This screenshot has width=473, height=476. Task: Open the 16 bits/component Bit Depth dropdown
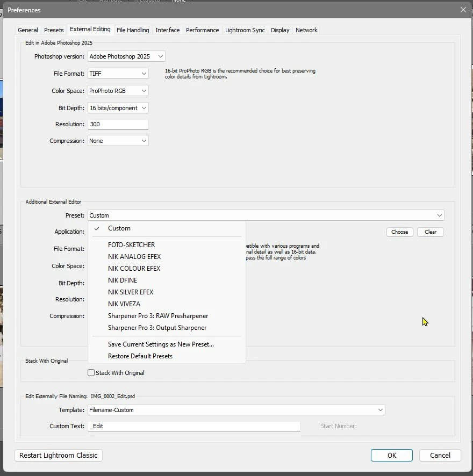click(118, 108)
